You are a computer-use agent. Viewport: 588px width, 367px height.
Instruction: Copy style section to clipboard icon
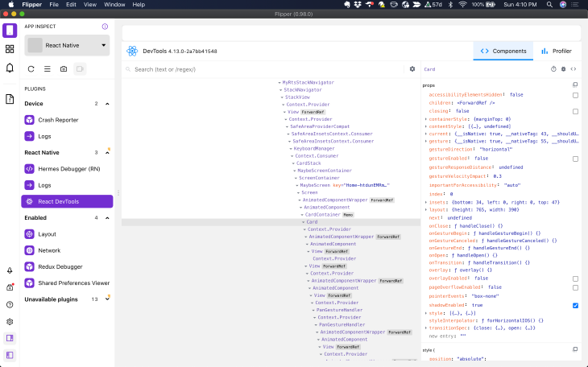point(575,349)
